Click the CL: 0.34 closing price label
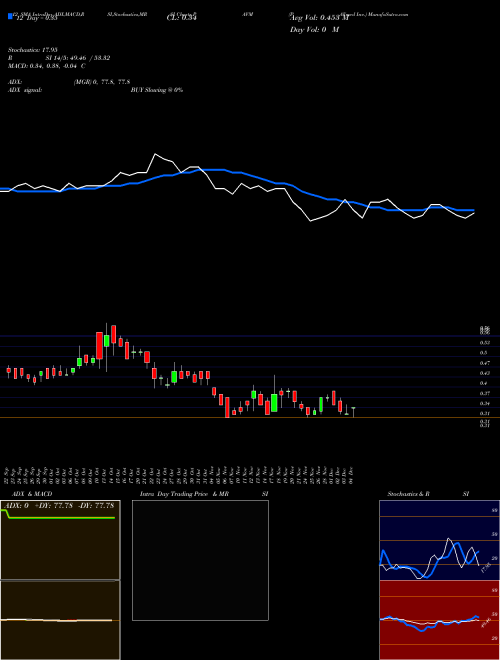The image size is (500, 660). [182, 18]
